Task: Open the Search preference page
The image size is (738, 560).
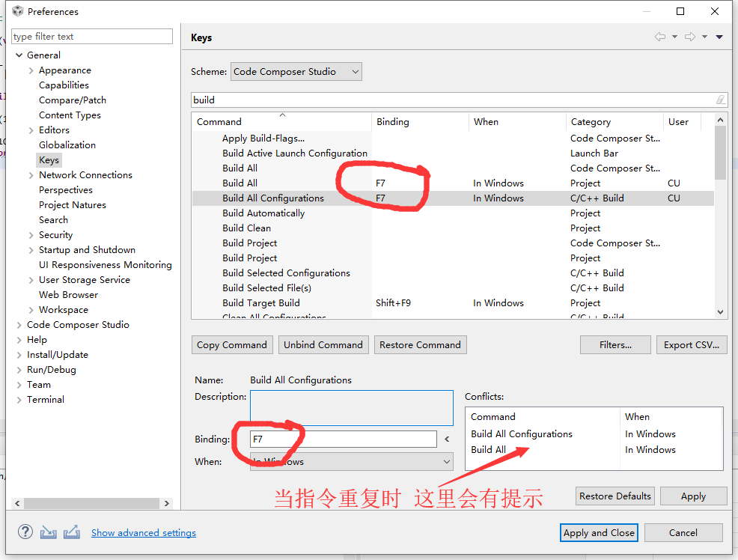Action: coord(53,220)
